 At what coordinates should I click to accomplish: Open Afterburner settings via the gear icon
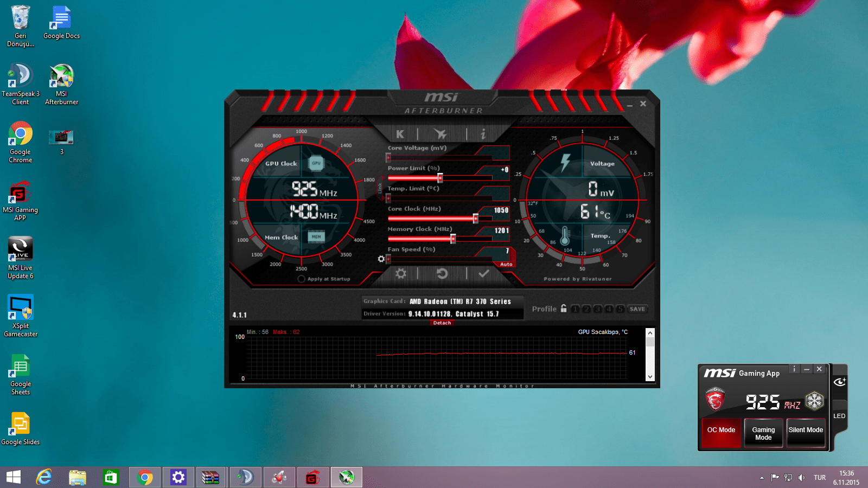click(x=400, y=274)
